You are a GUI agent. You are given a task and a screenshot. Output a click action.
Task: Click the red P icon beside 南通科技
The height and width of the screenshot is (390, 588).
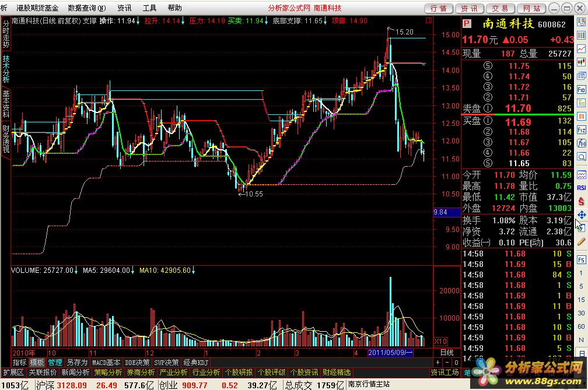point(467,24)
